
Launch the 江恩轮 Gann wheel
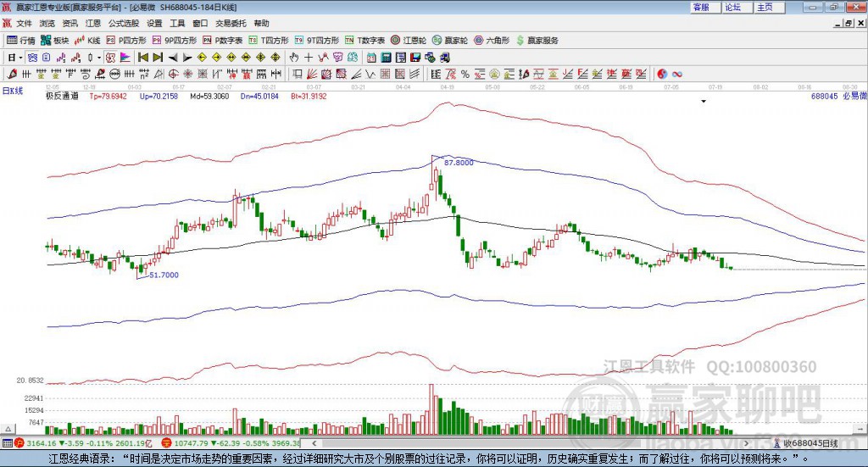pos(409,41)
